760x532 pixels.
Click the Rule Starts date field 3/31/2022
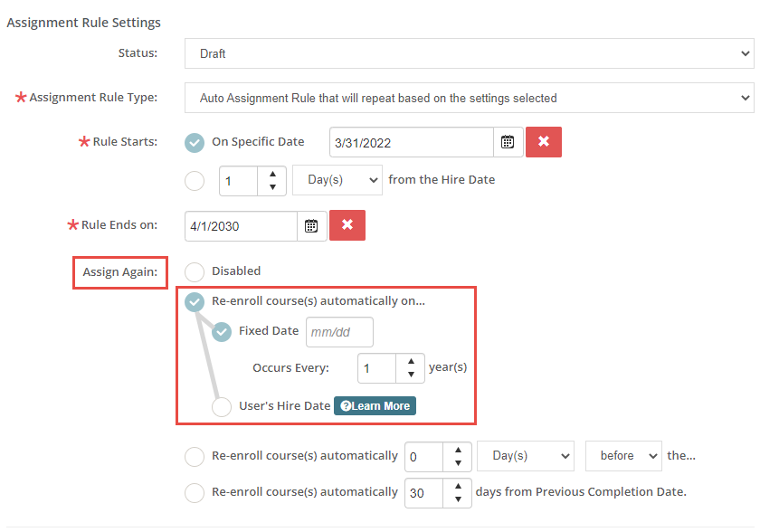click(412, 142)
